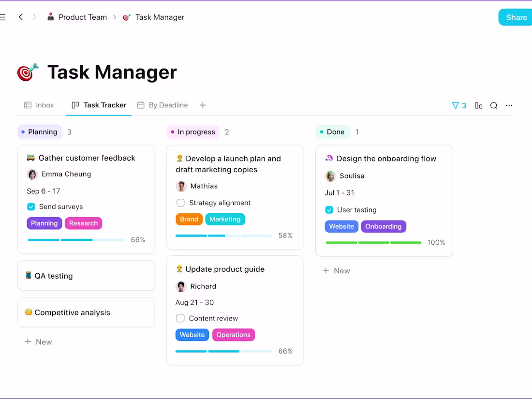The height and width of the screenshot is (399, 532).
Task: Collapse the In progress column
Action: point(192,132)
